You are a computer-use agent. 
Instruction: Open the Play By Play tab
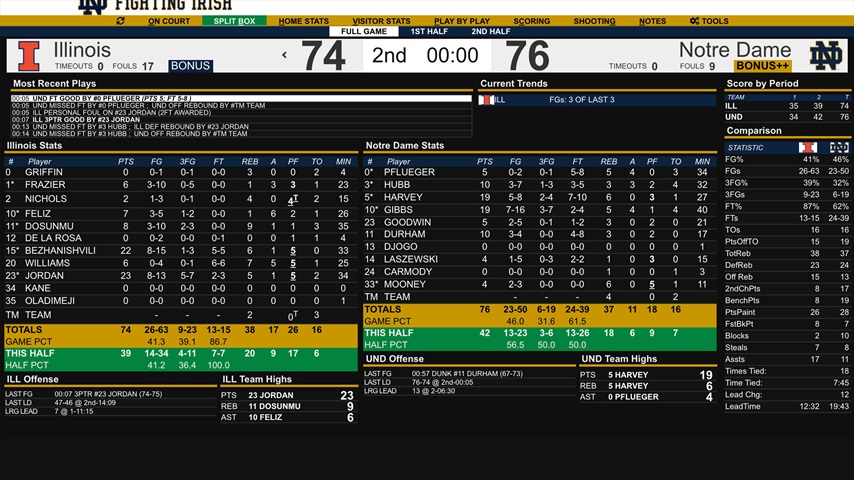461,21
